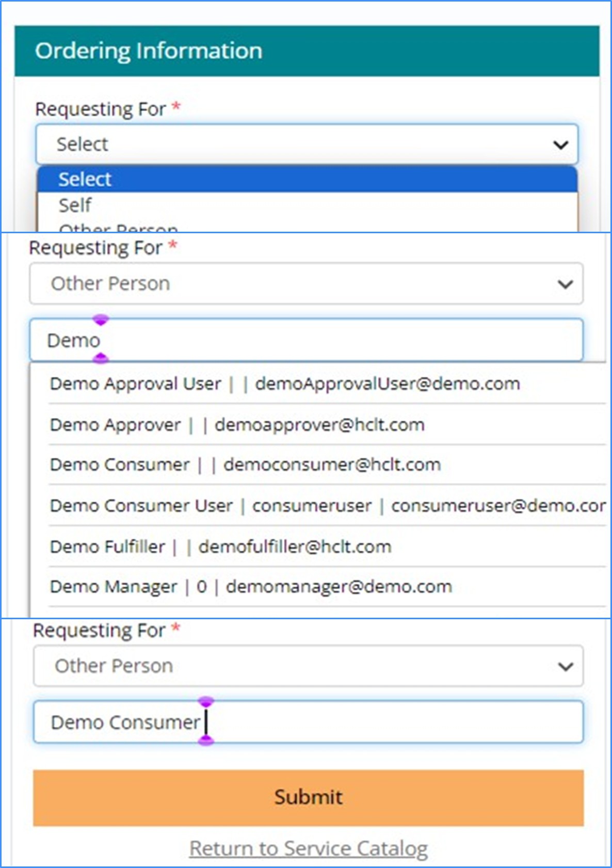Click the chevron above the "Demo" search field
This screenshot has width=612, height=868.
(565, 284)
